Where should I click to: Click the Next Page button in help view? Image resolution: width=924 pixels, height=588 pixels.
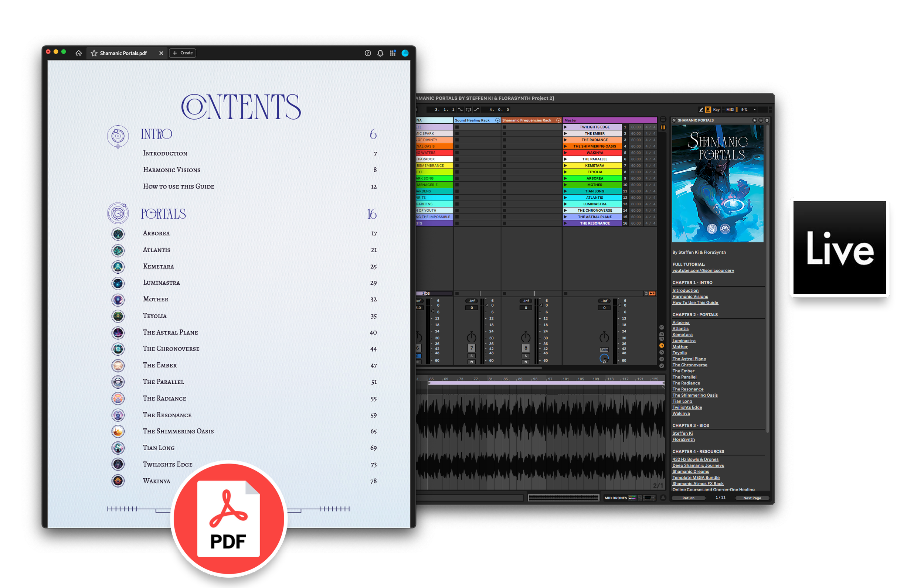tap(752, 498)
